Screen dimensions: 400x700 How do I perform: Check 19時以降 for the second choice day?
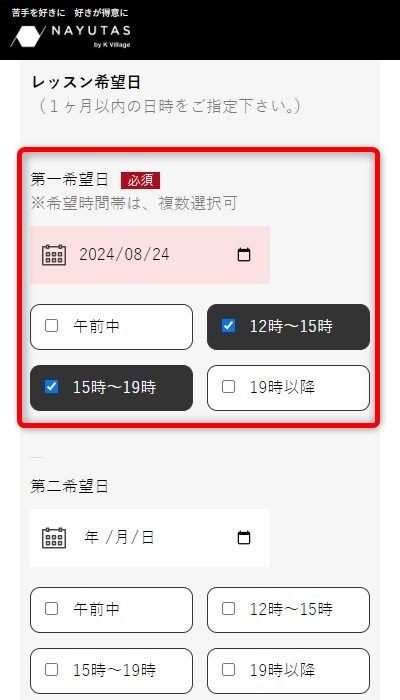tap(288, 670)
